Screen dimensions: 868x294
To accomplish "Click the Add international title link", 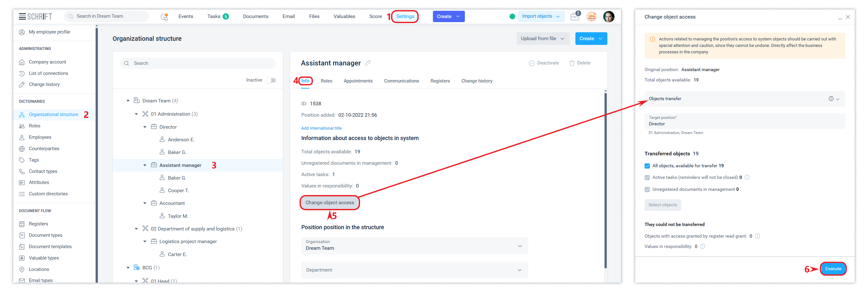I will tap(321, 128).
